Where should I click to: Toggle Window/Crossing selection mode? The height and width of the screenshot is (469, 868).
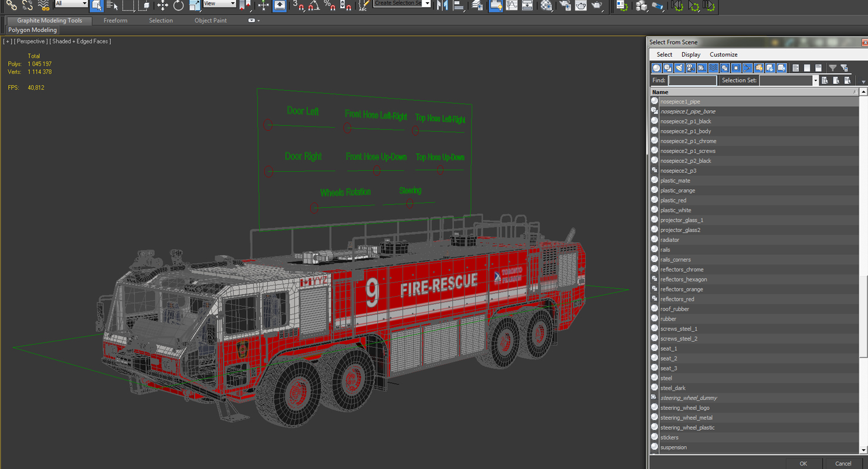point(144,5)
